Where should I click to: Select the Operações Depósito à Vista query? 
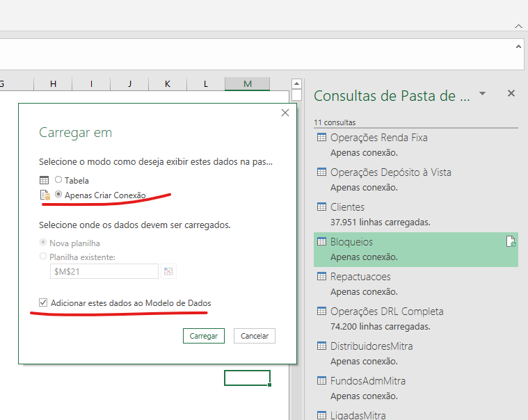pos(415,179)
